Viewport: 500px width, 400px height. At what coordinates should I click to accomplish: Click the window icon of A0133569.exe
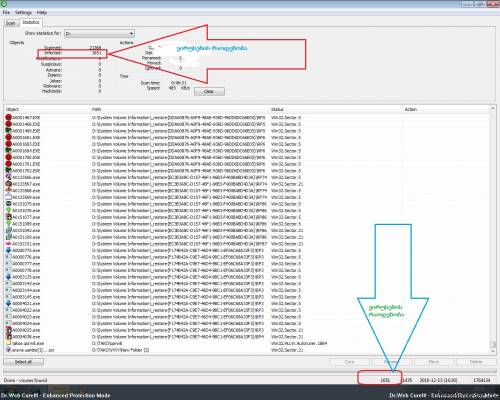(x=8, y=197)
